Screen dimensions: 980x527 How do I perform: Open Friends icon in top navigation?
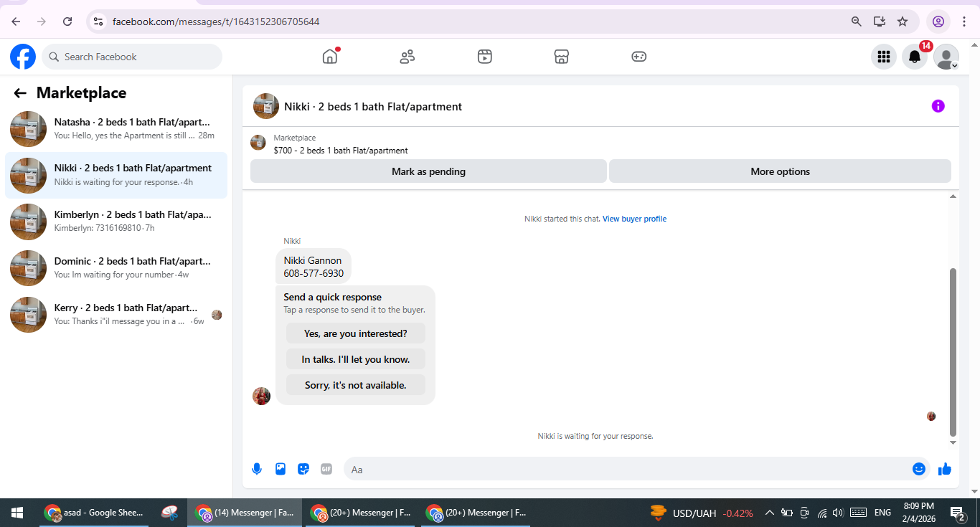(407, 57)
